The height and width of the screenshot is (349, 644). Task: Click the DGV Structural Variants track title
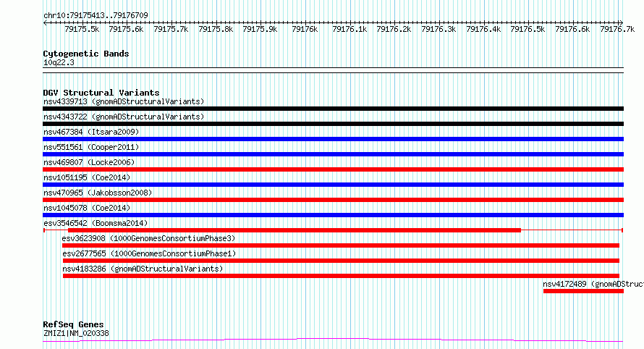click(101, 93)
